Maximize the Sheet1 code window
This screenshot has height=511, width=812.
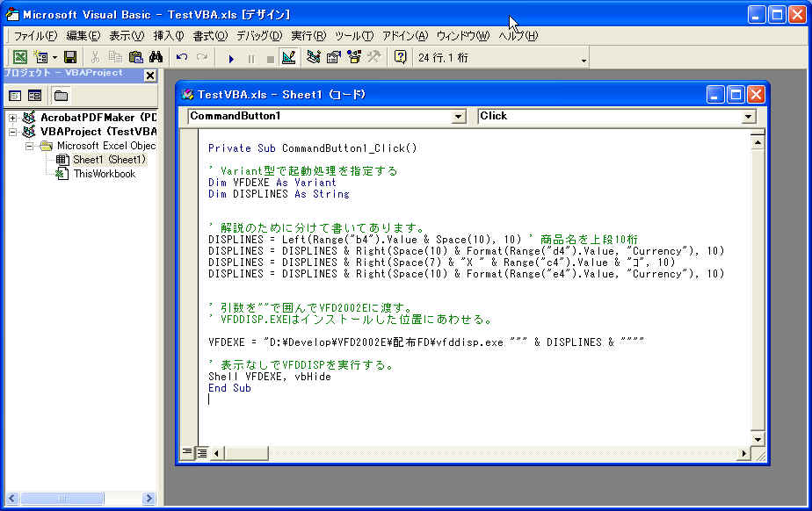coord(736,95)
